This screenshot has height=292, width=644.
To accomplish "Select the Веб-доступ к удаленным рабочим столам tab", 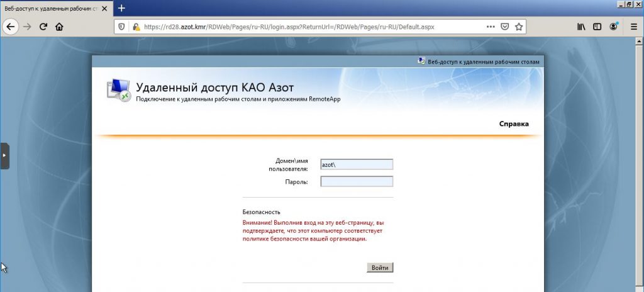I will (x=56, y=8).
